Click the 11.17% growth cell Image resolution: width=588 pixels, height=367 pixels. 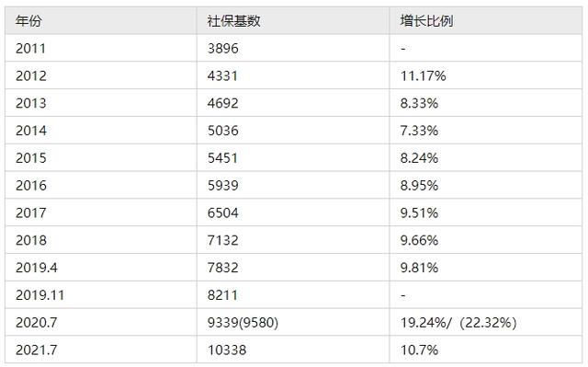(486, 75)
